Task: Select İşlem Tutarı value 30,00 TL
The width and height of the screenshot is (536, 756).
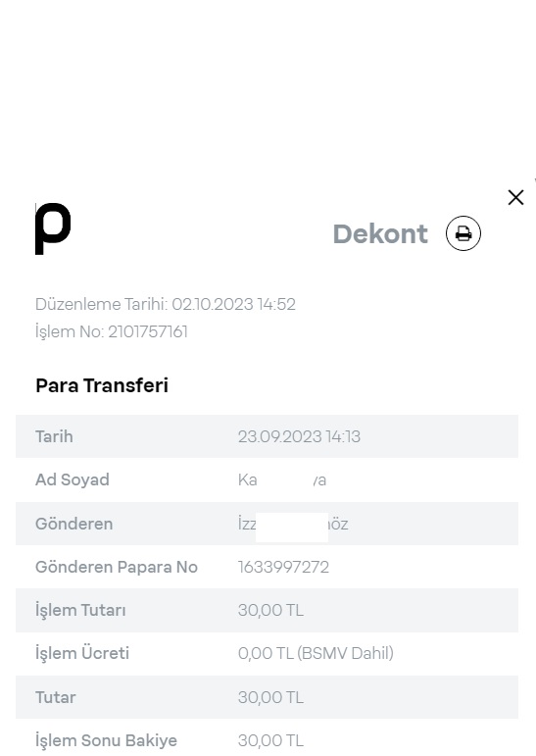Action: [270, 611]
